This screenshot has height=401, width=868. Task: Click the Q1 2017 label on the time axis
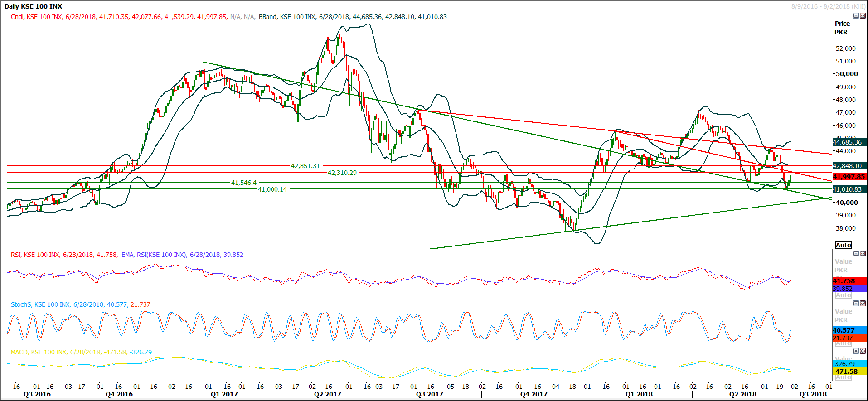click(x=224, y=394)
